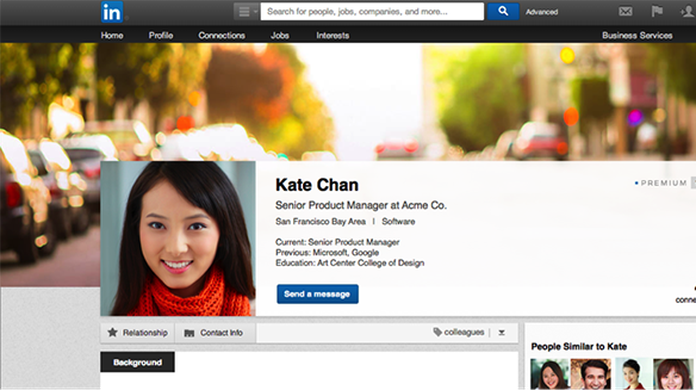
Task: Open the notifications flag icon
Action: click(657, 11)
